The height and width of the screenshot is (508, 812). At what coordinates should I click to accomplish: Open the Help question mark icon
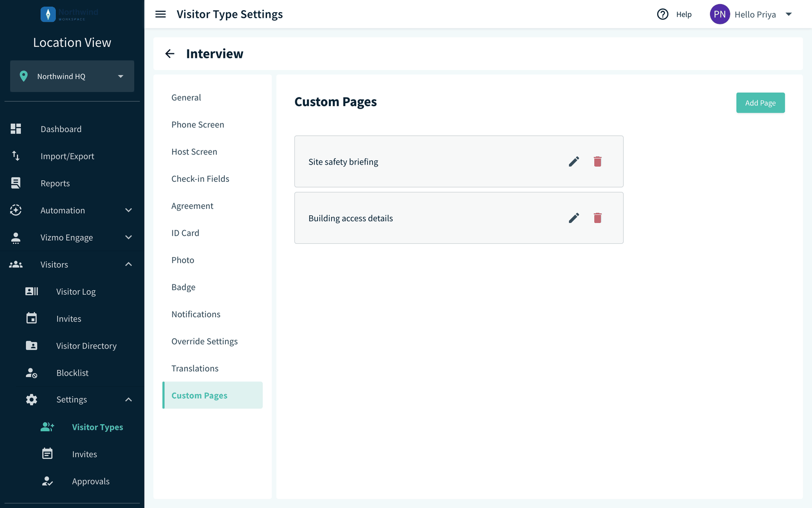(663, 14)
